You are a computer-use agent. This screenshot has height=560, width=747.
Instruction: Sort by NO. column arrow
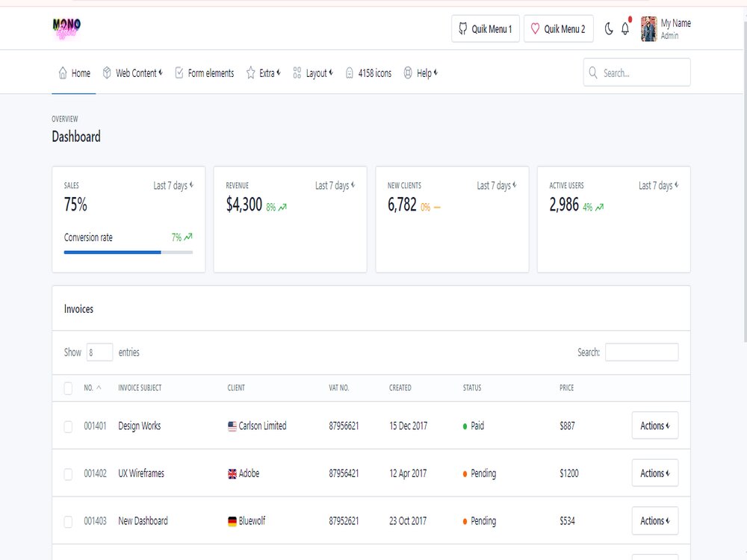click(99, 388)
